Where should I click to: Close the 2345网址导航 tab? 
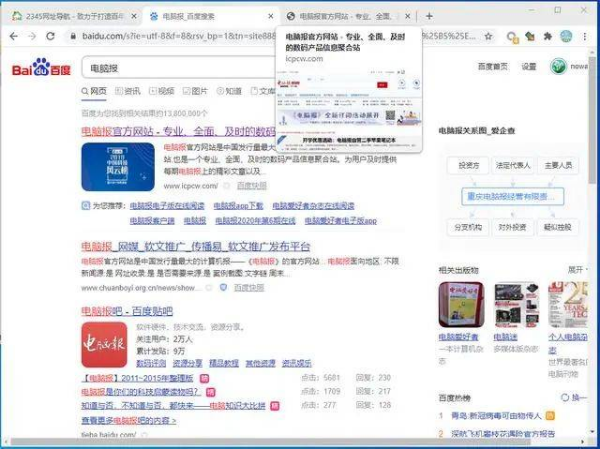(134, 16)
